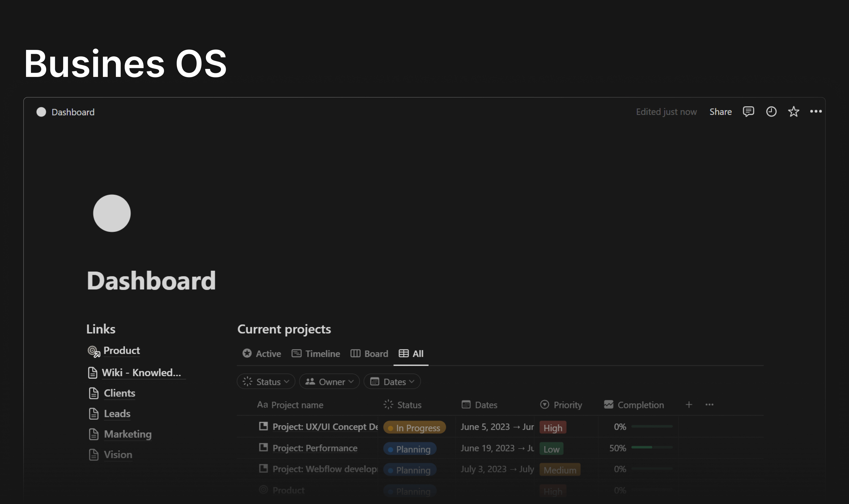This screenshot has width=849, height=504.
Task: Toggle Planning status on Project: Performance
Action: point(410,449)
